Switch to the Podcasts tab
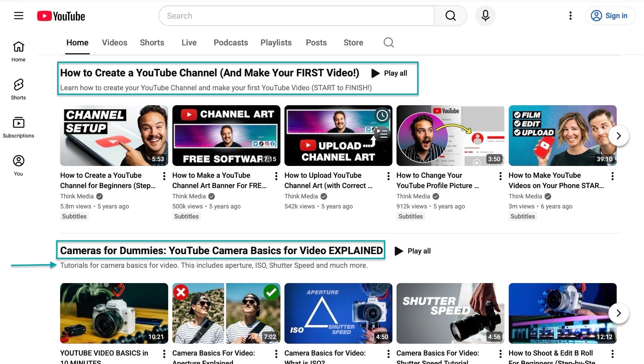The image size is (644, 364). tap(231, 43)
